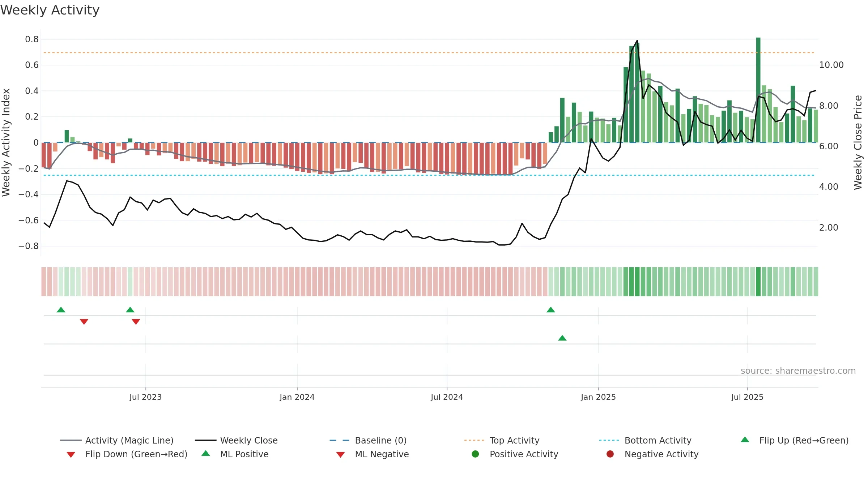Click the ML Positive green triangle legend icon
This screenshot has width=868, height=488.
coord(206,453)
